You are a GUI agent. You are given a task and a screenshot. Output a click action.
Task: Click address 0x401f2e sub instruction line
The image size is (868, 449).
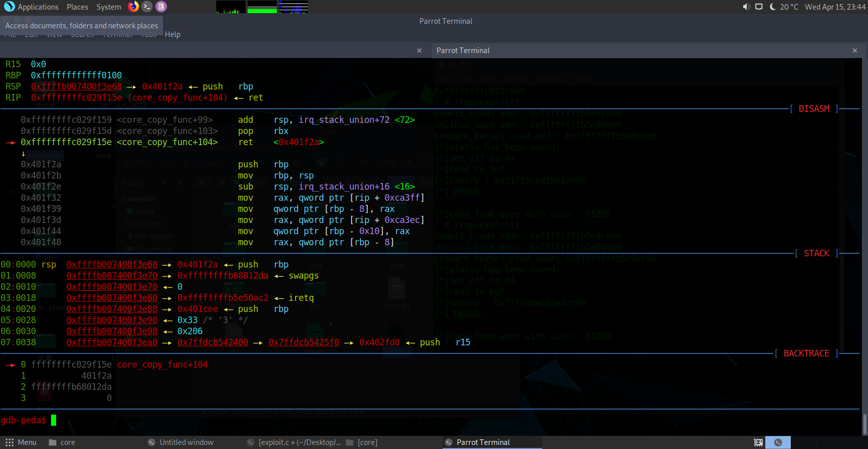pyautogui.click(x=218, y=187)
